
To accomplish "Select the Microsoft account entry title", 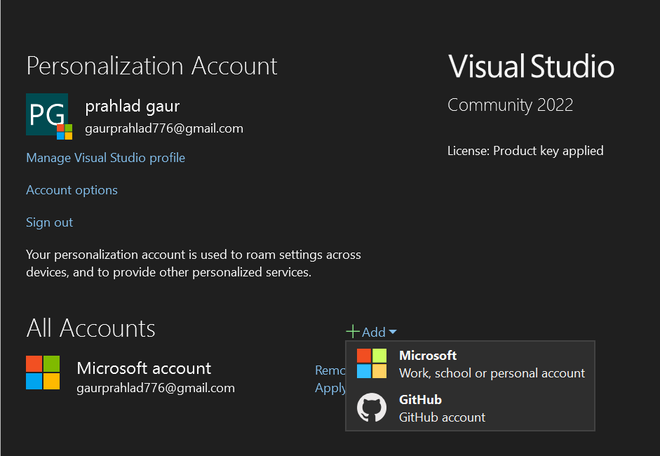I will click(x=144, y=368).
